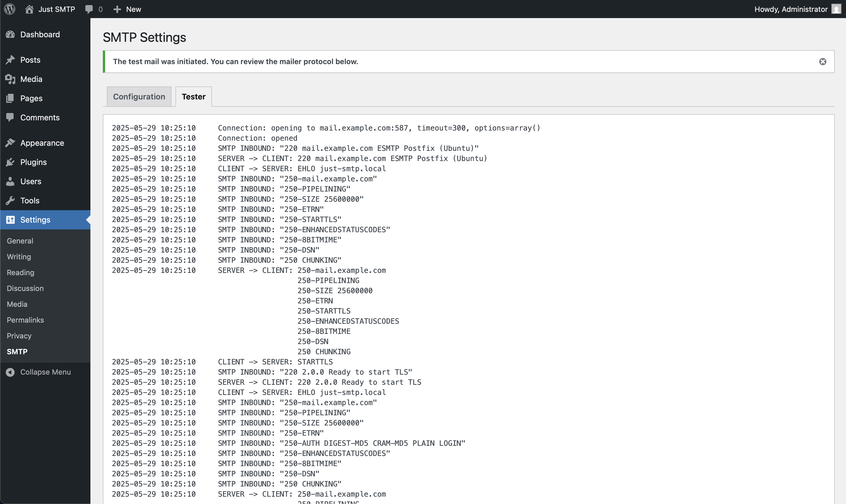Dismiss the test mail notice

coord(823,62)
